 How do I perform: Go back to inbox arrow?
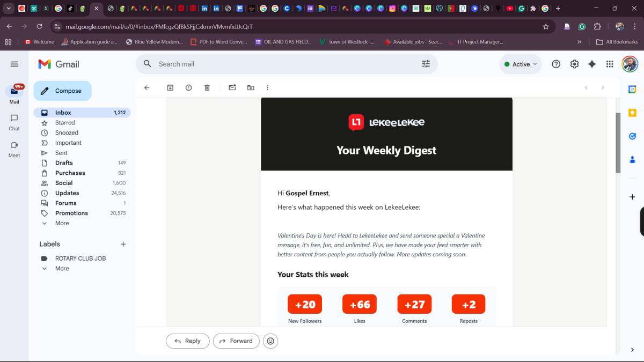click(x=147, y=87)
